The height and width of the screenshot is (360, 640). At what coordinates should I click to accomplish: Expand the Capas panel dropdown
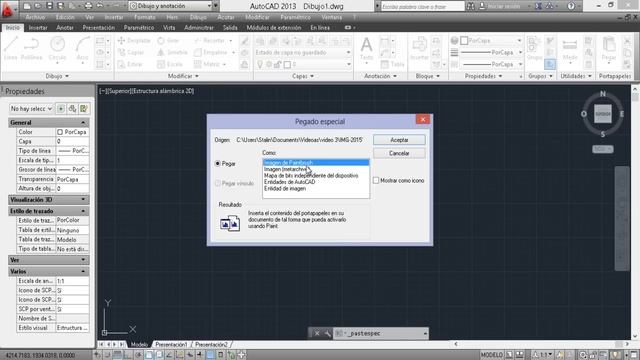pos(303,76)
